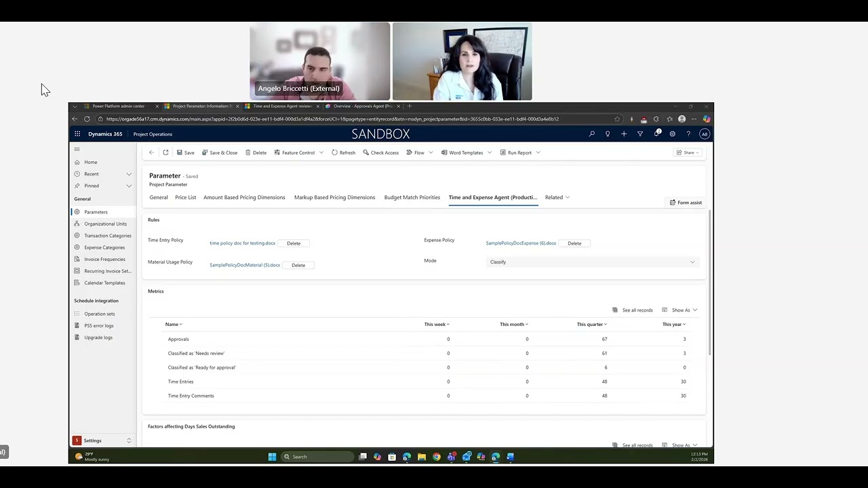Toggle the hamburger site map menu

point(77,149)
